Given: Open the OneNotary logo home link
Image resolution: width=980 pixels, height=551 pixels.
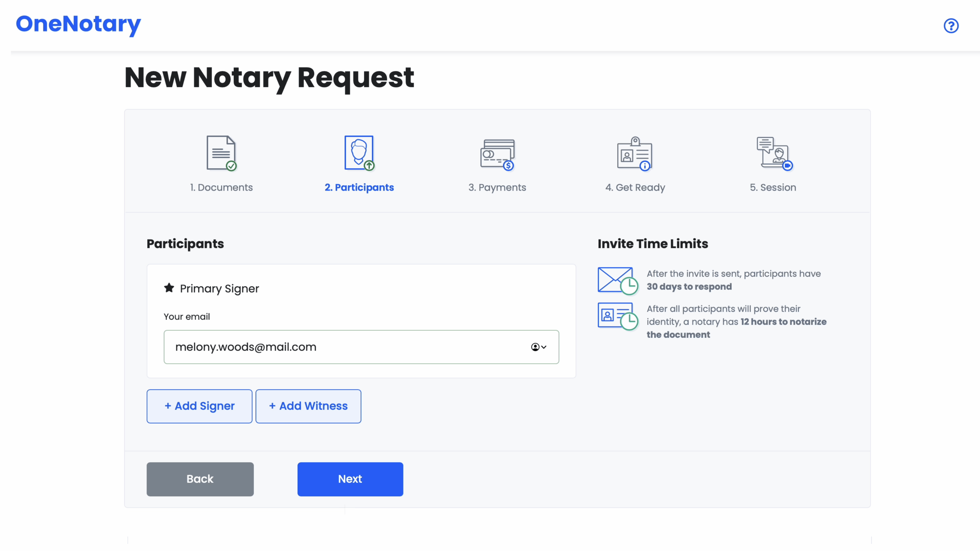Looking at the screenshot, I should pyautogui.click(x=78, y=24).
